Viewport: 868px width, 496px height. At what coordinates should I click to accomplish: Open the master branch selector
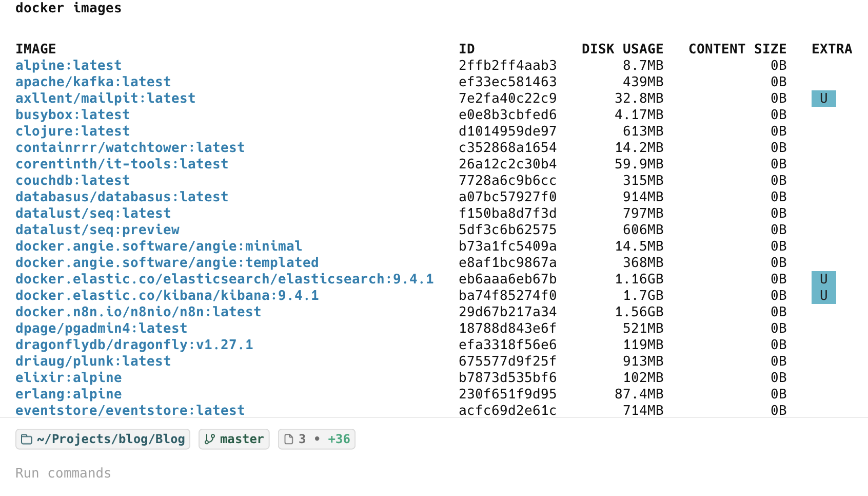pyautogui.click(x=234, y=440)
